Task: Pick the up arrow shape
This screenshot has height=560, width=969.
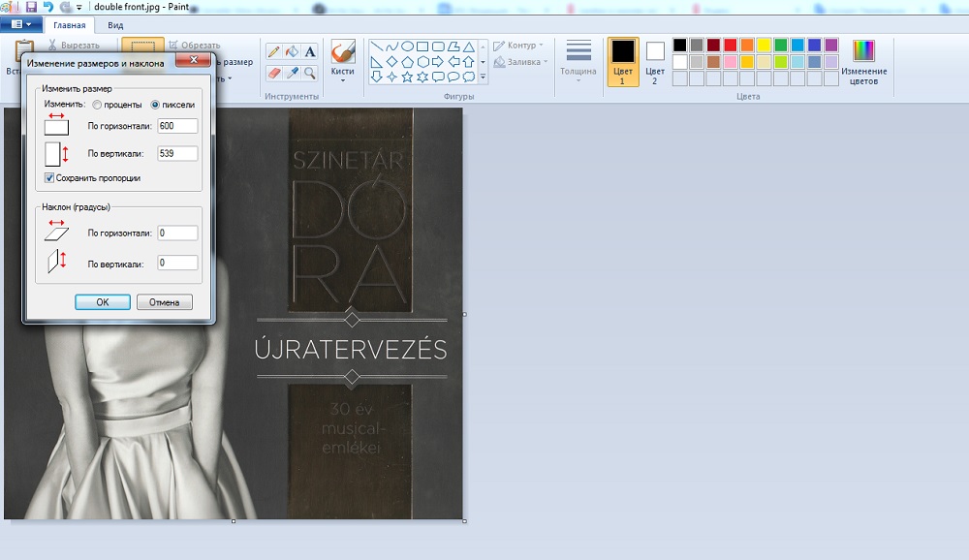Action: pyautogui.click(x=468, y=62)
